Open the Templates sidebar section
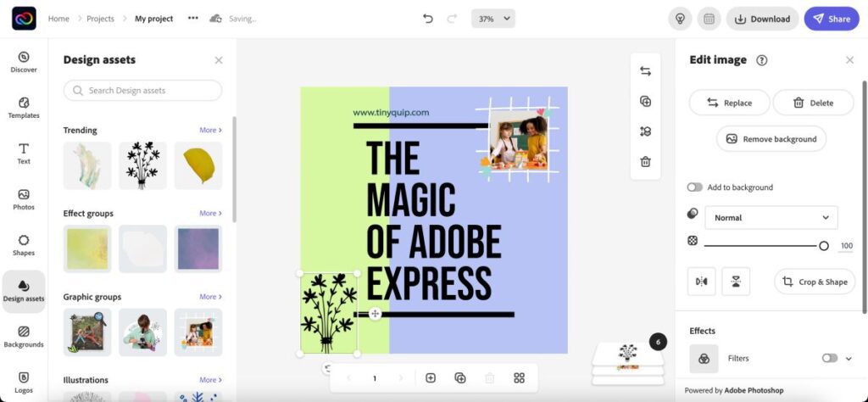This screenshot has height=402, width=868. (24, 108)
